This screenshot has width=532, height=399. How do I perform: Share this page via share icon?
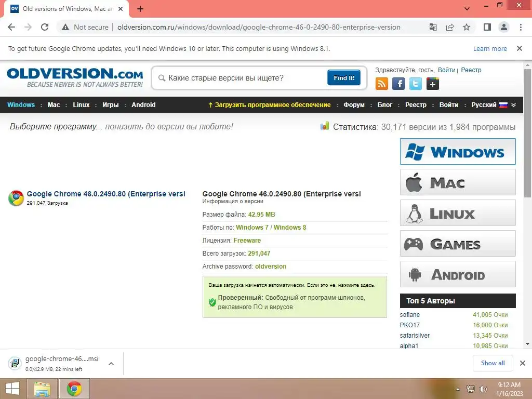click(450, 27)
